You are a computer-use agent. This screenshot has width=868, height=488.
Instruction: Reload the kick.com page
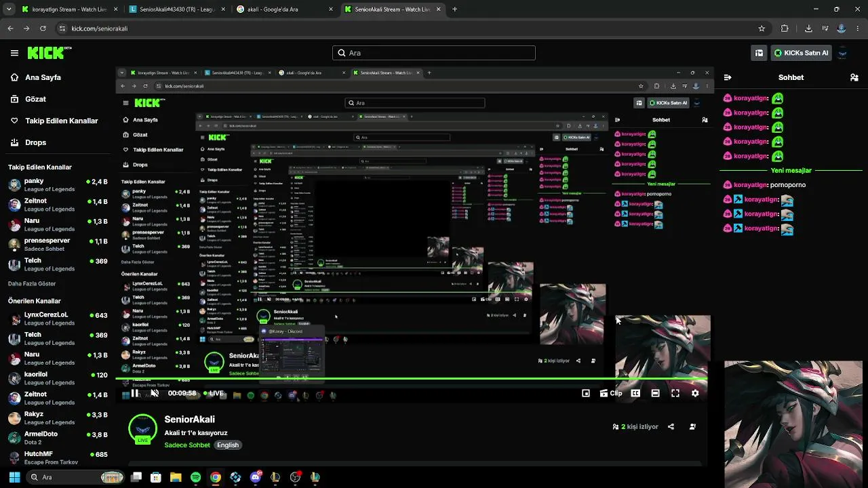tap(43, 28)
